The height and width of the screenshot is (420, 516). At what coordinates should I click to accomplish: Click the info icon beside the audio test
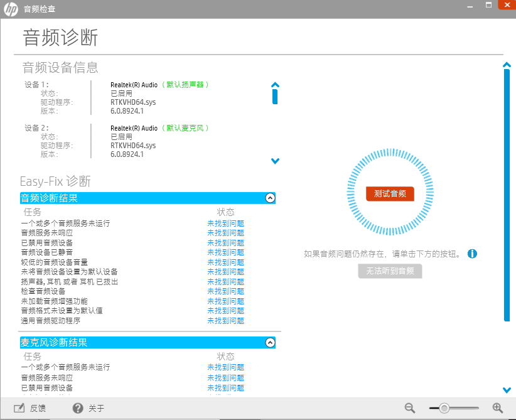click(x=473, y=254)
